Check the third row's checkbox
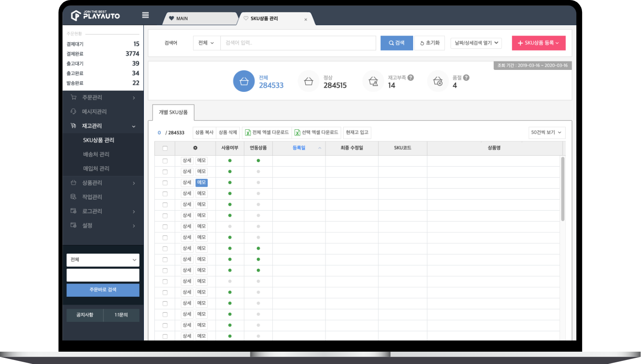 point(165,183)
